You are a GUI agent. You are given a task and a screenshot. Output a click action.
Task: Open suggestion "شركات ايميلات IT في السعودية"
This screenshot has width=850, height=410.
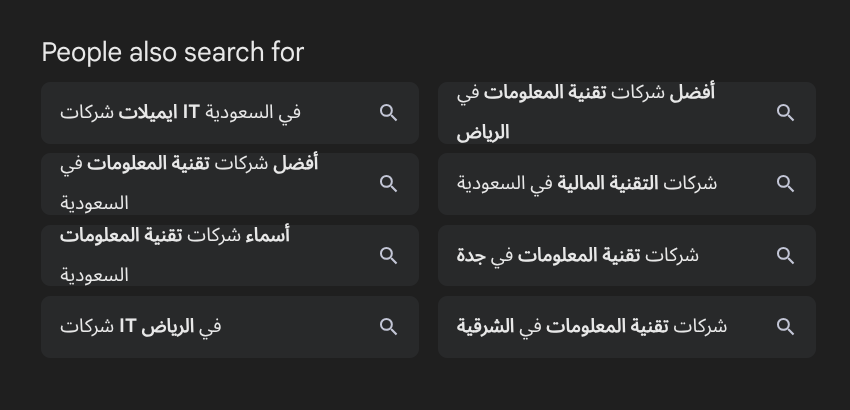(180, 113)
